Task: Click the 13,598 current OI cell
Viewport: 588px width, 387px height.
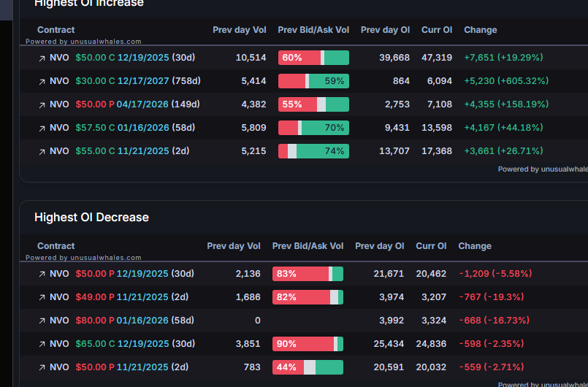Action: point(437,128)
